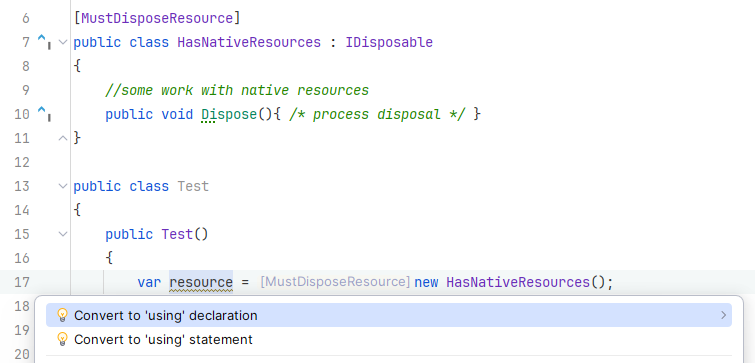Click the implements gutter icon beside Dispose
The image size is (755, 363).
pyautogui.click(x=44, y=114)
